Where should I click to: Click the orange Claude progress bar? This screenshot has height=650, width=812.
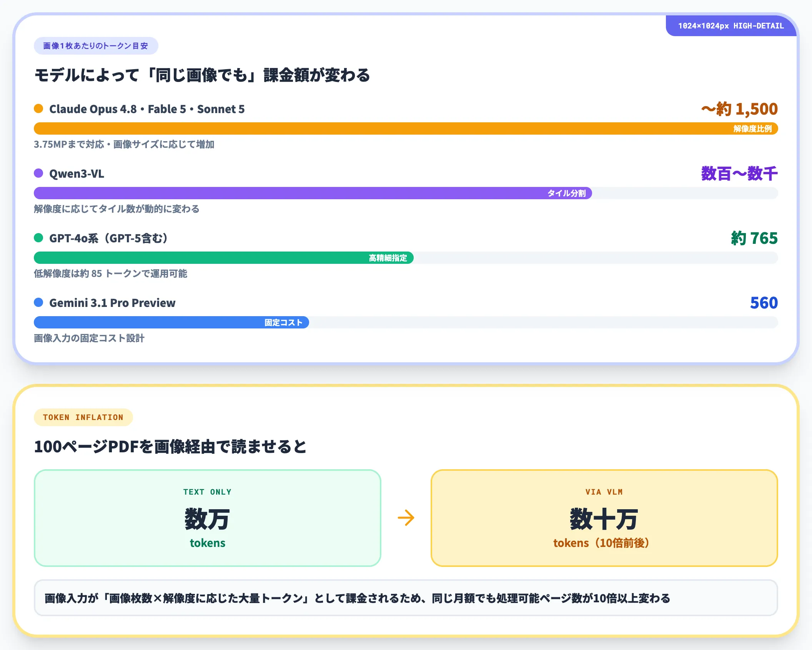406,128
